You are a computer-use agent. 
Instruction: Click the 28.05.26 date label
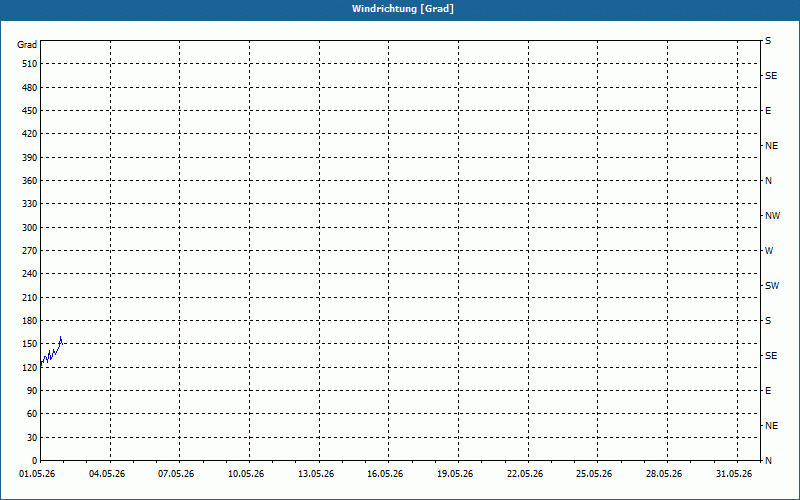(x=664, y=474)
